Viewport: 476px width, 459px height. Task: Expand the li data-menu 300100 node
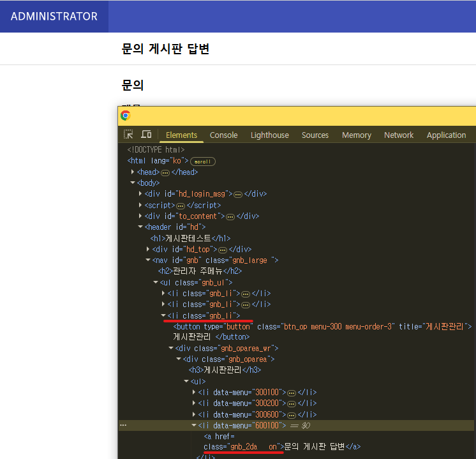pos(194,392)
